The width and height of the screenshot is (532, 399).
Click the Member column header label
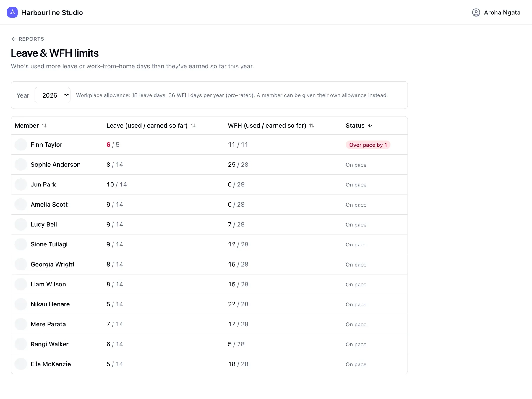(27, 126)
